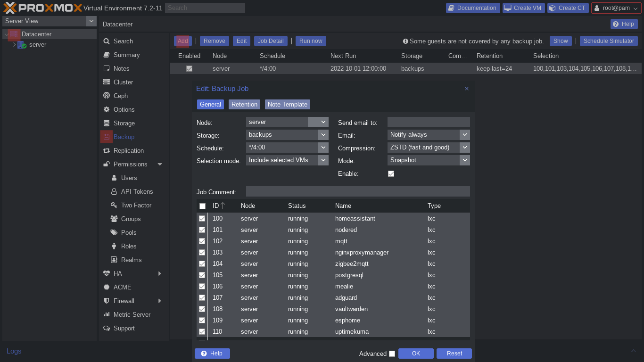Click the server node icon in tree

tap(22, 45)
